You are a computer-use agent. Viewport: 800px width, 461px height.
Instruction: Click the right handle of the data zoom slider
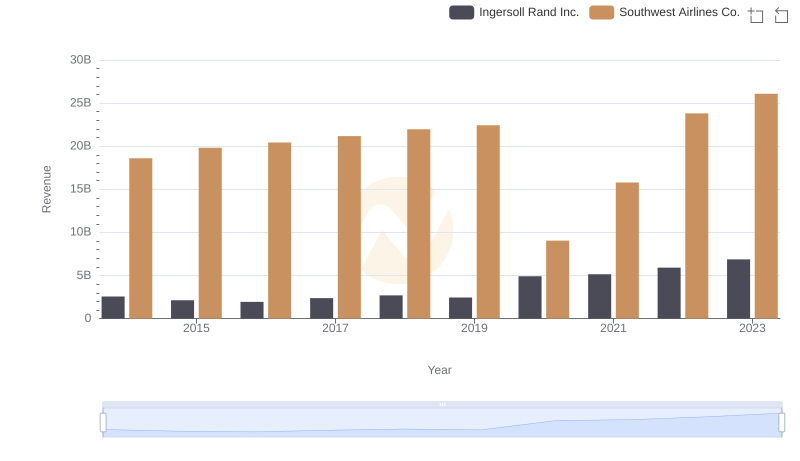(x=781, y=422)
